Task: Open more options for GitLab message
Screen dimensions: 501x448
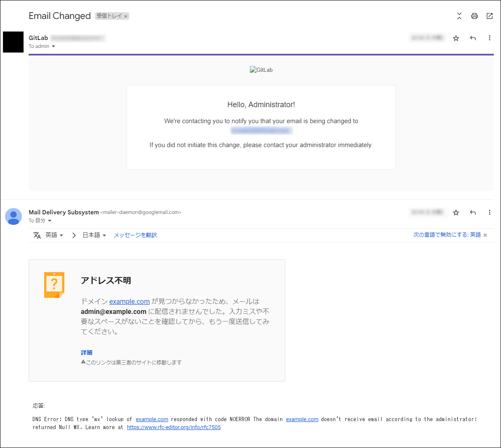Action: pyautogui.click(x=490, y=38)
